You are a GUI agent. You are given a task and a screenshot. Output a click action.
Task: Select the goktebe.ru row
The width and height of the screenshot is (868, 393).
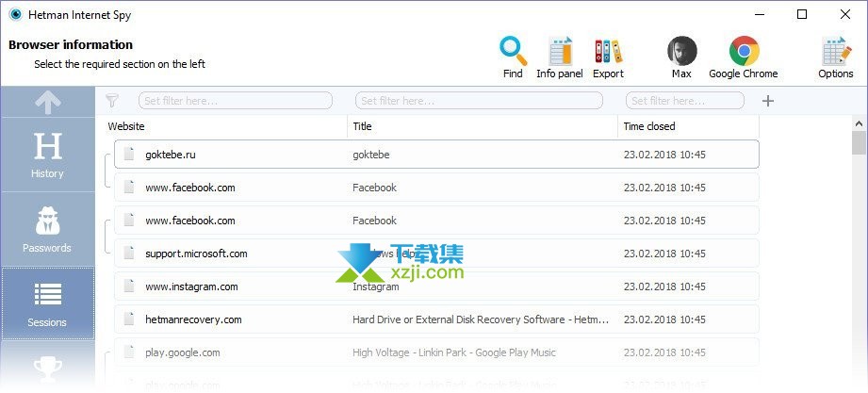(x=436, y=155)
